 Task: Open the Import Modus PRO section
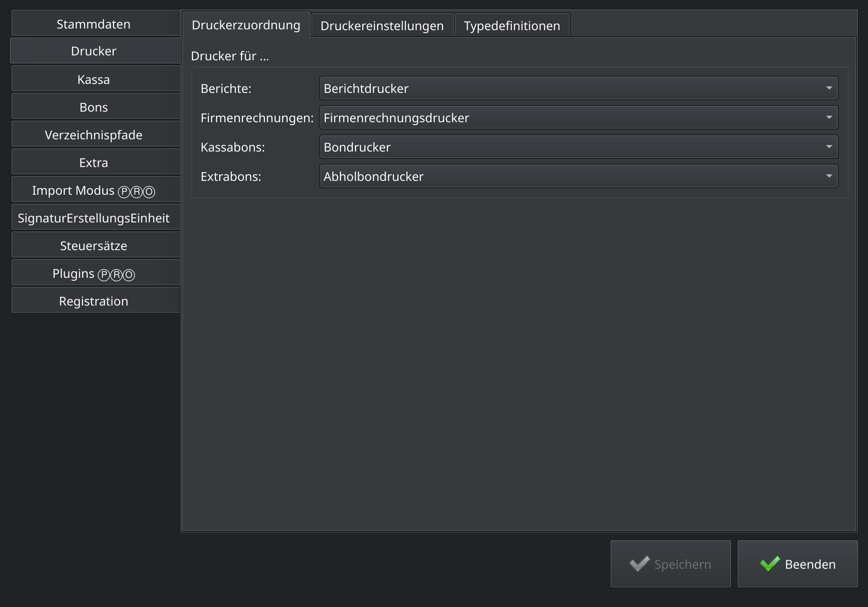(x=96, y=190)
